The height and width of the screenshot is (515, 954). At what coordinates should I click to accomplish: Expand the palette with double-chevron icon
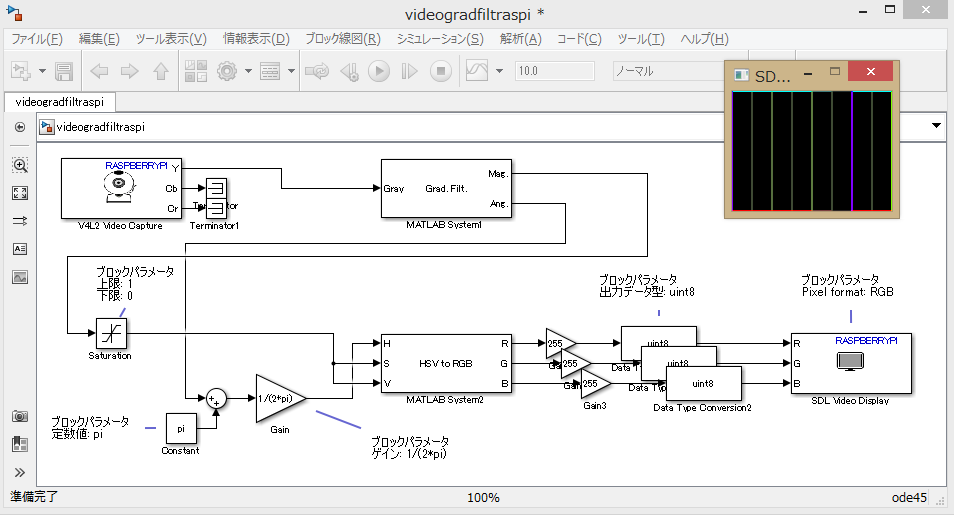pos(20,472)
